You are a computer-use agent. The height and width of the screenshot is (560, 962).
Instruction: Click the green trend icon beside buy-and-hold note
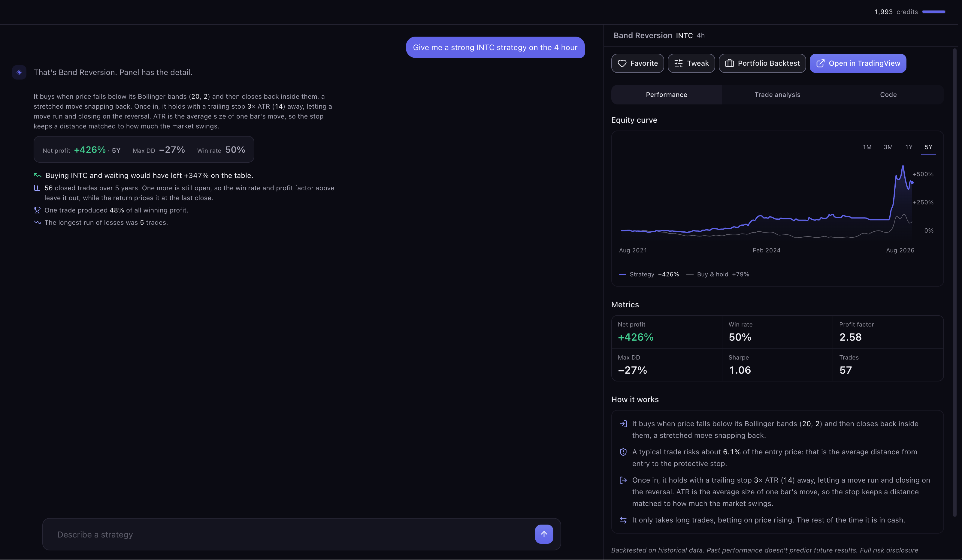38,176
